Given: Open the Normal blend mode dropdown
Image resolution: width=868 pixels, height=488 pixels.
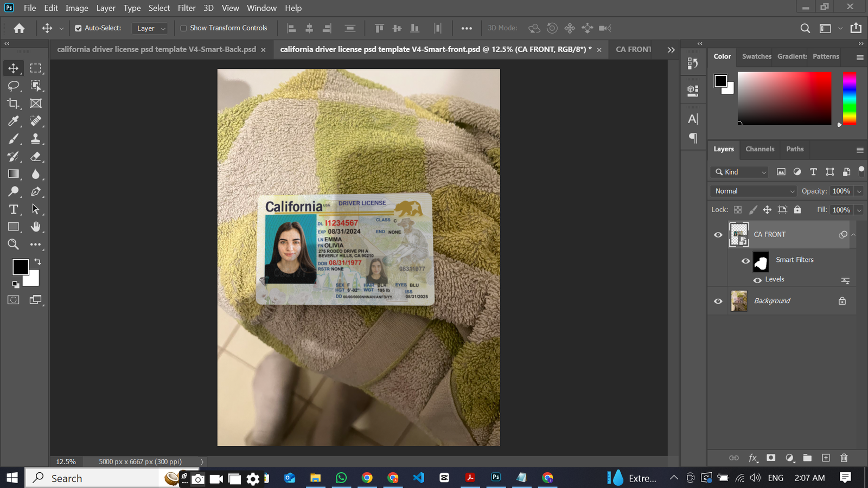Looking at the screenshot, I should pyautogui.click(x=753, y=191).
